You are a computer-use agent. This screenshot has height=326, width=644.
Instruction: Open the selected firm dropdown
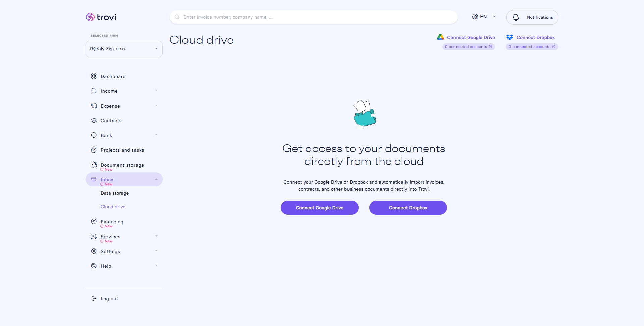click(x=124, y=49)
